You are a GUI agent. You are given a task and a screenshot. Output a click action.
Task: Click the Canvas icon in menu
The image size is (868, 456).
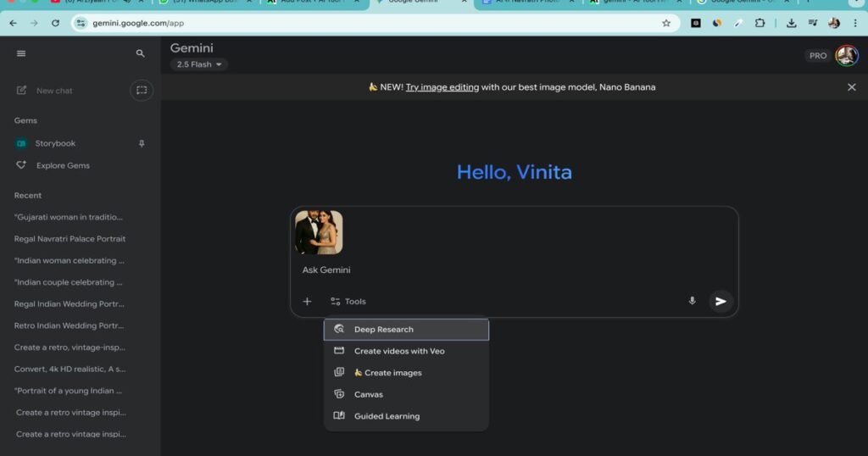(339, 394)
